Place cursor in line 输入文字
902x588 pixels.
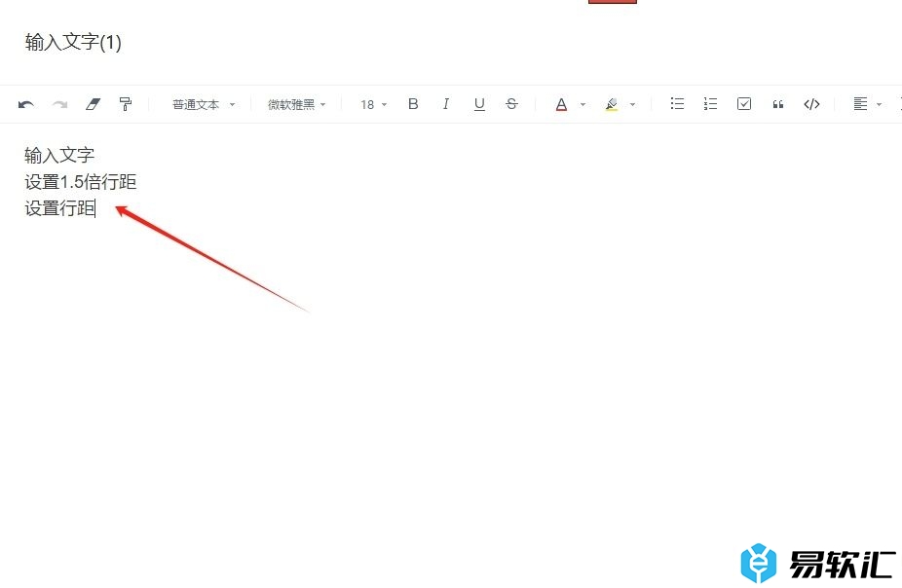(59, 155)
